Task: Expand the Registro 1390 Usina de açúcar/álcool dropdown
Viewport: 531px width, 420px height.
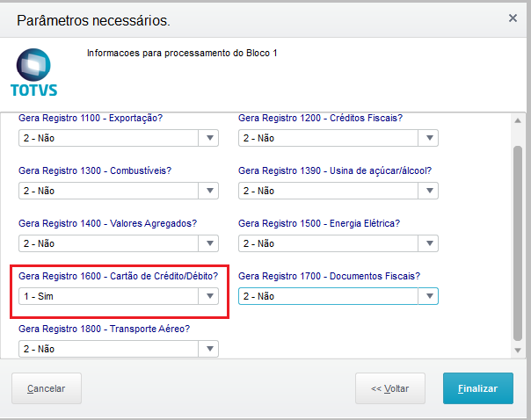Action: point(429,191)
